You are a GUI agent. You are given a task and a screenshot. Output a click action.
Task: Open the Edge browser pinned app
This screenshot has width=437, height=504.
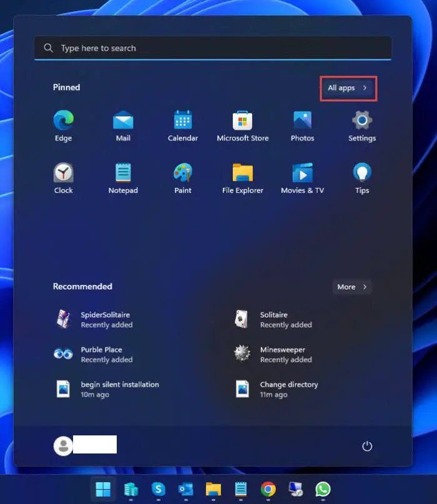(x=64, y=125)
